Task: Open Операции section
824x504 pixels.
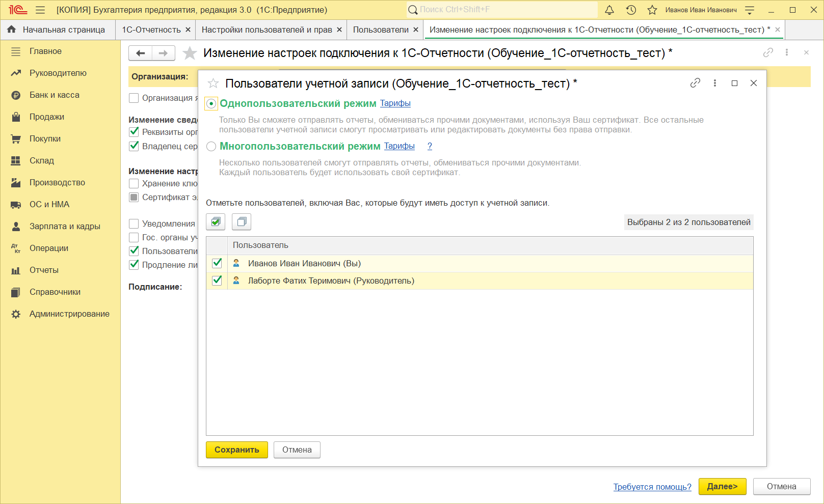Action: click(60, 248)
